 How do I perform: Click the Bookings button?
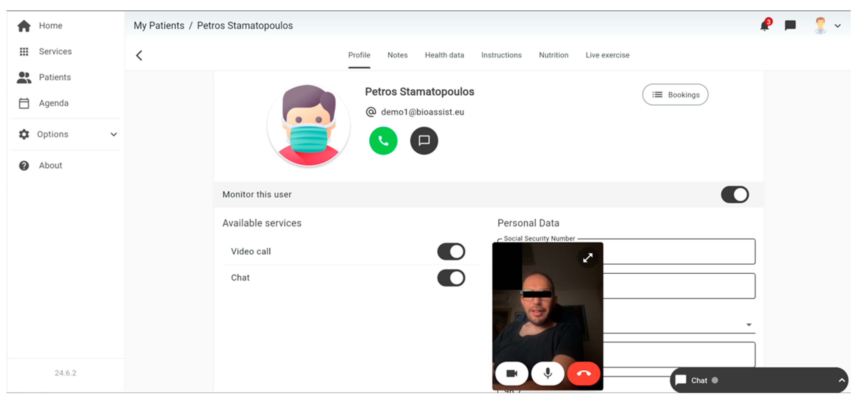[675, 95]
